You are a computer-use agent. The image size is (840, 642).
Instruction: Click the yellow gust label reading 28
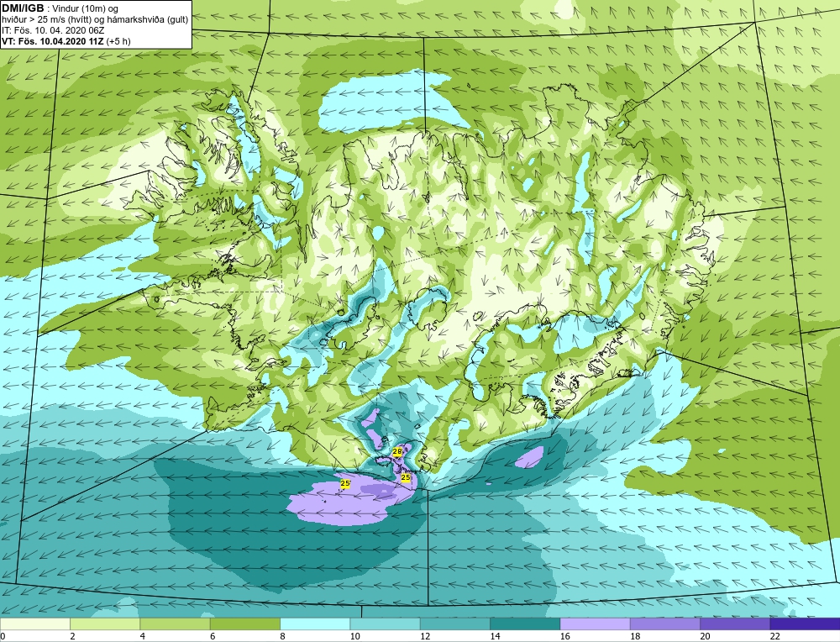point(397,452)
